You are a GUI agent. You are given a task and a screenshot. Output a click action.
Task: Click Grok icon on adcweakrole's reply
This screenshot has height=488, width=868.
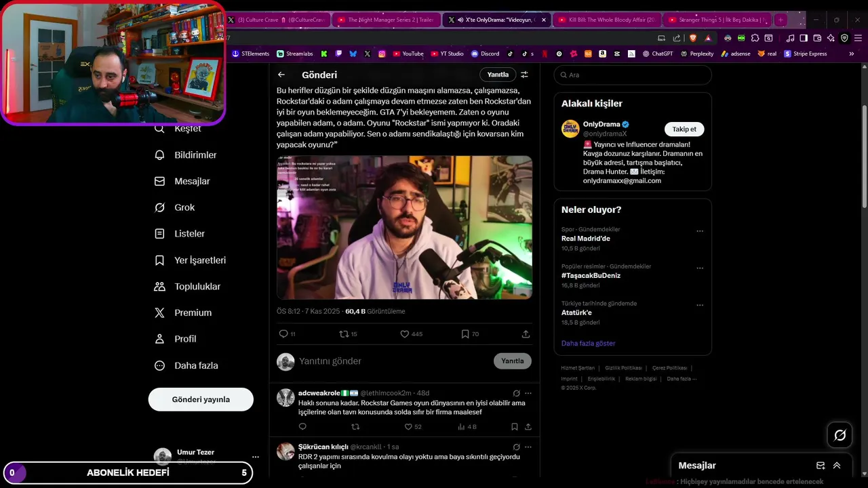coord(516,393)
